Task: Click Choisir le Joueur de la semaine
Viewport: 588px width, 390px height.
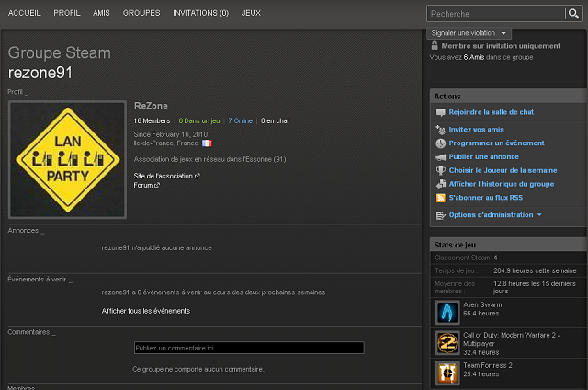Action: [x=503, y=170]
